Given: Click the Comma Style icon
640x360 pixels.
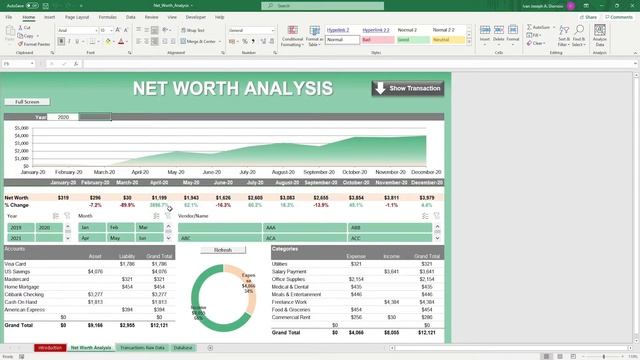Looking at the screenshot, I should pyautogui.click(x=253, y=42).
